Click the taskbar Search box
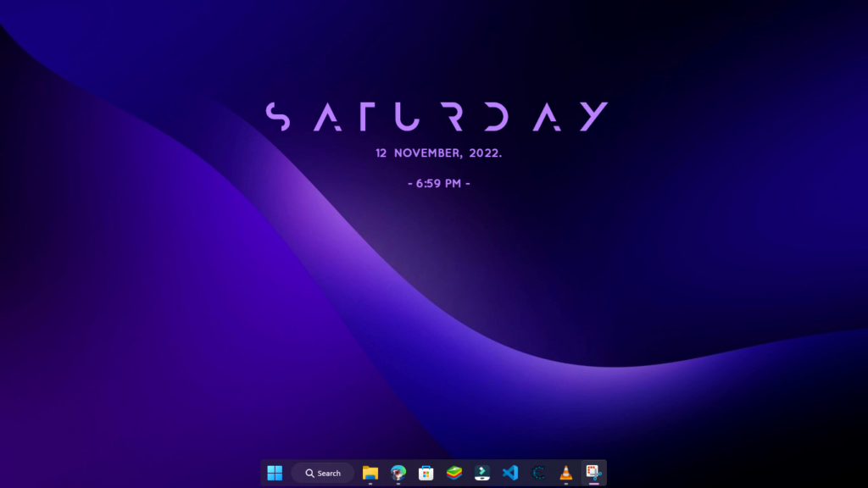This screenshot has width=868, height=488. [323, 473]
